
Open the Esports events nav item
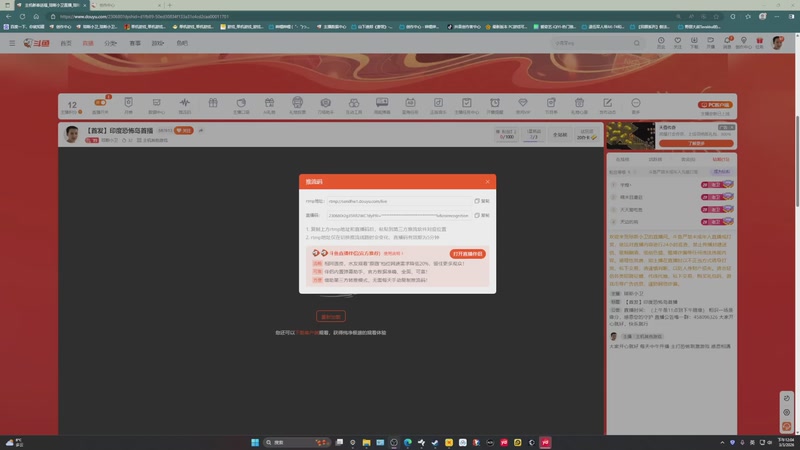click(135, 43)
